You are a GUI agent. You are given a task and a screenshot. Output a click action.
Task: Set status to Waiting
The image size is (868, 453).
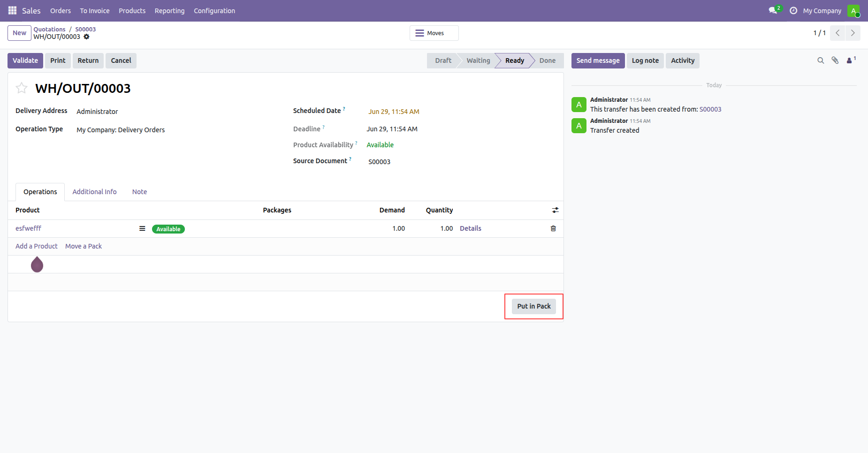(478, 60)
